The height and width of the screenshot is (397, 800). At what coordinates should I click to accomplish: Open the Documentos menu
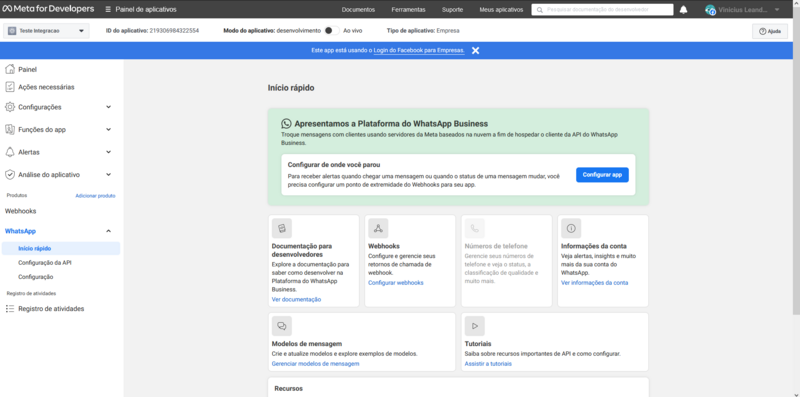[358, 10]
